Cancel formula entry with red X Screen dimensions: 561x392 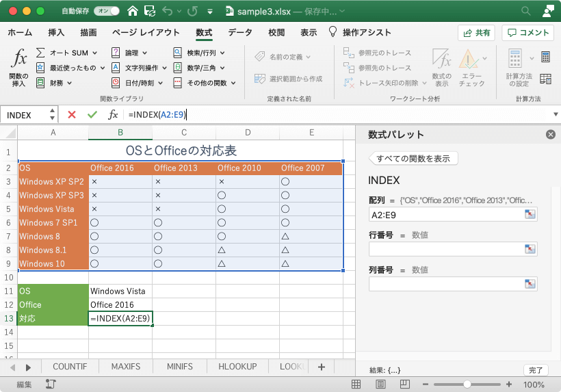(x=72, y=114)
